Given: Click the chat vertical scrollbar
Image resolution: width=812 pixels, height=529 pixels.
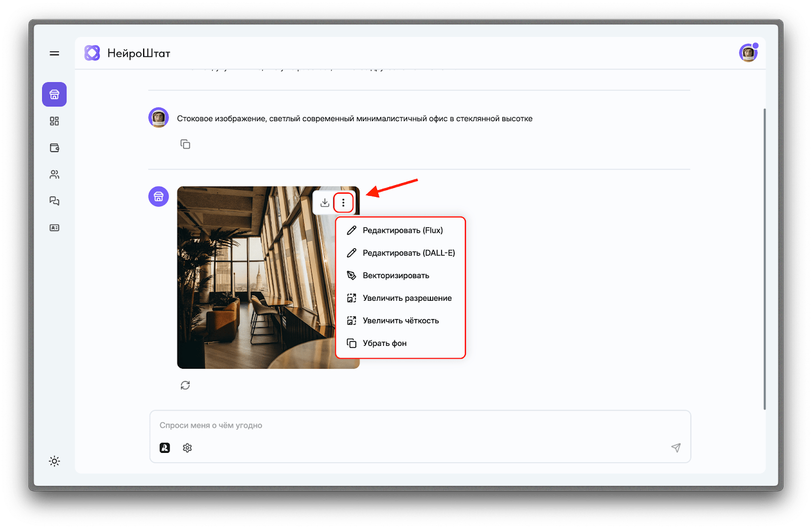Looking at the screenshot, I should [x=764, y=259].
